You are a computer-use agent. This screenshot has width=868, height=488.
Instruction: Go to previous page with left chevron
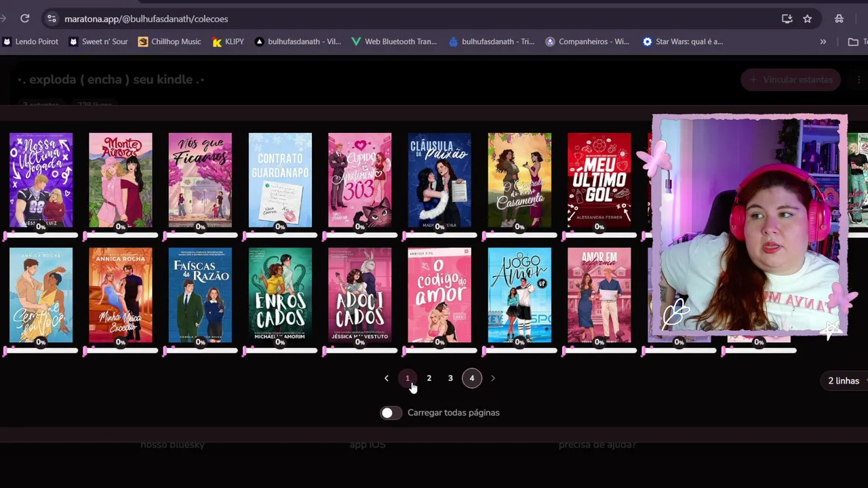point(387,378)
